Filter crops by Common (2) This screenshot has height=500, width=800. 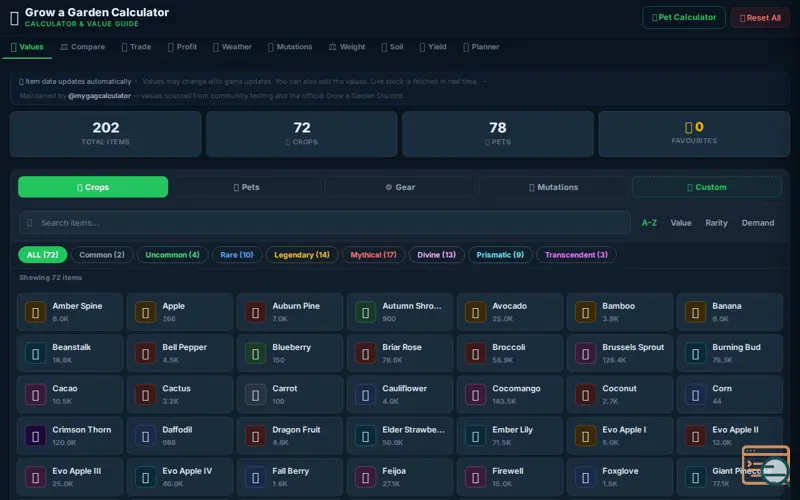[102, 255]
